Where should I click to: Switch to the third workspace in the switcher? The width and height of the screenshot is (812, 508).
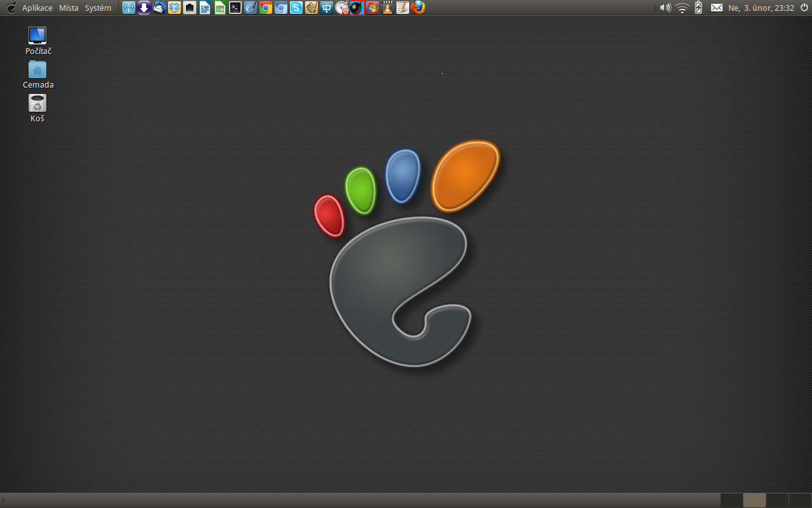click(777, 500)
